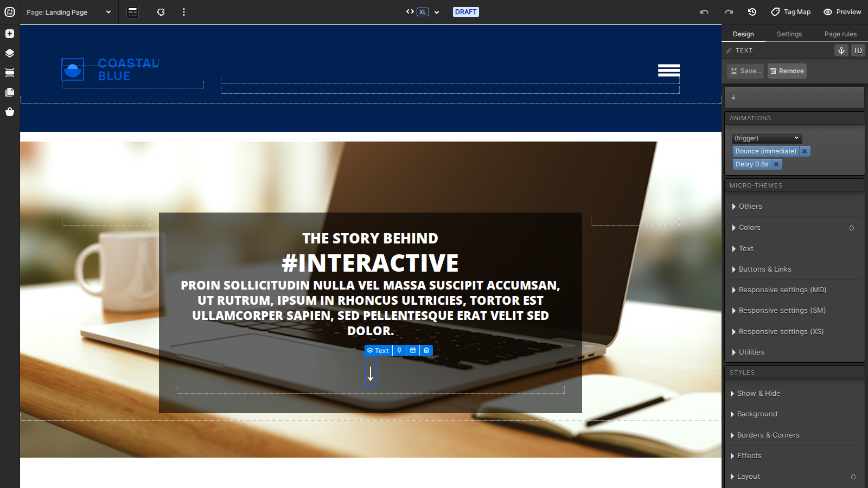Open the three-dot more options menu
This screenshot has height=488, width=868.
pos(184,12)
